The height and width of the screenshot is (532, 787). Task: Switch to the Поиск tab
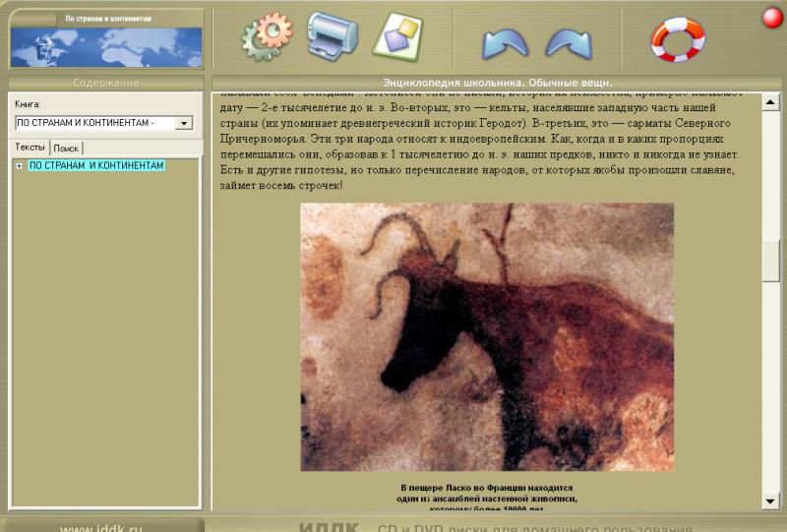(x=66, y=148)
